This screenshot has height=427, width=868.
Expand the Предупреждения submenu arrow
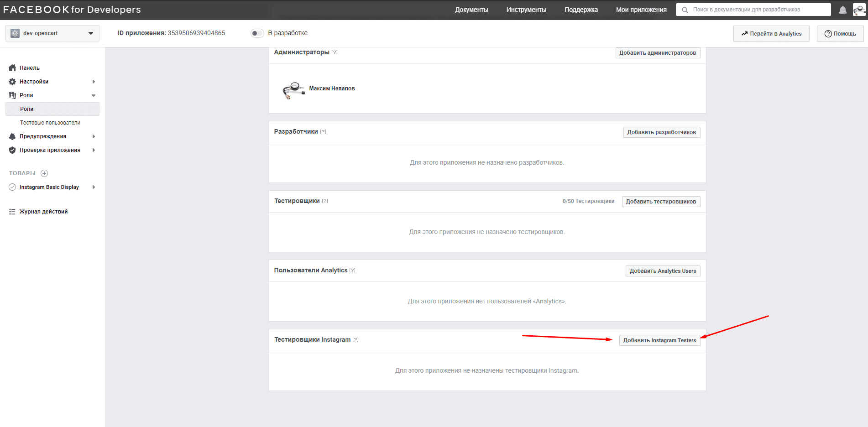click(94, 136)
